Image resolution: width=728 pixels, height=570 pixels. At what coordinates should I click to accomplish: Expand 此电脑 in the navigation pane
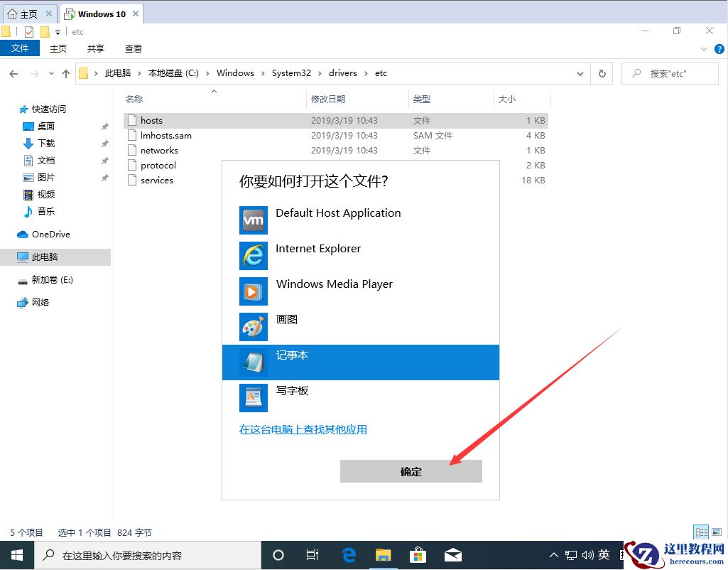[10, 257]
